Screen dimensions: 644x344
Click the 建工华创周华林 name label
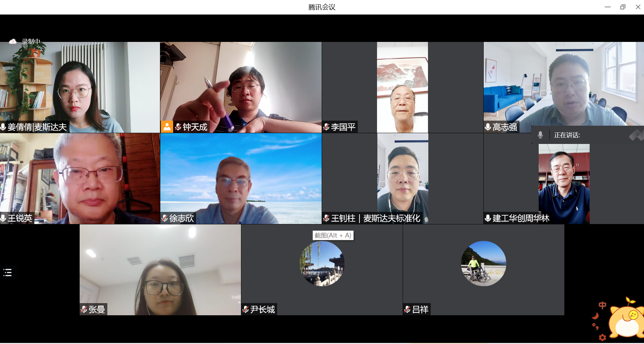point(521,218)
